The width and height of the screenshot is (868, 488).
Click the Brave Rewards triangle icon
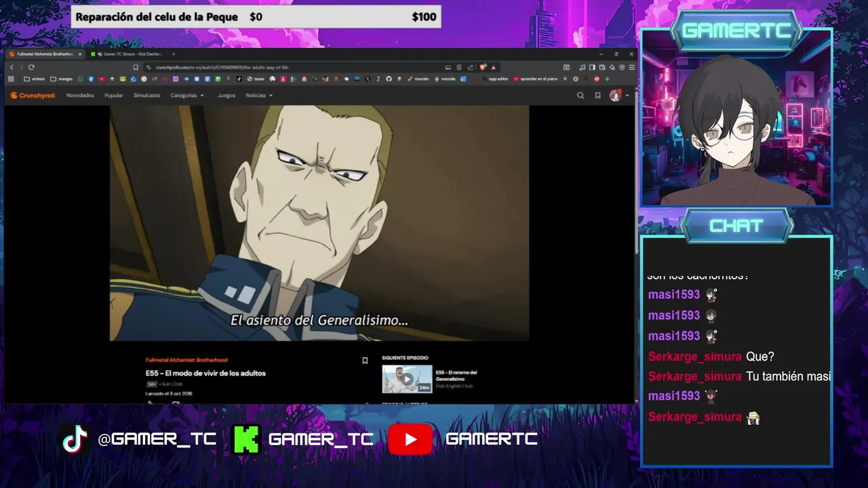tap(494, 67)
